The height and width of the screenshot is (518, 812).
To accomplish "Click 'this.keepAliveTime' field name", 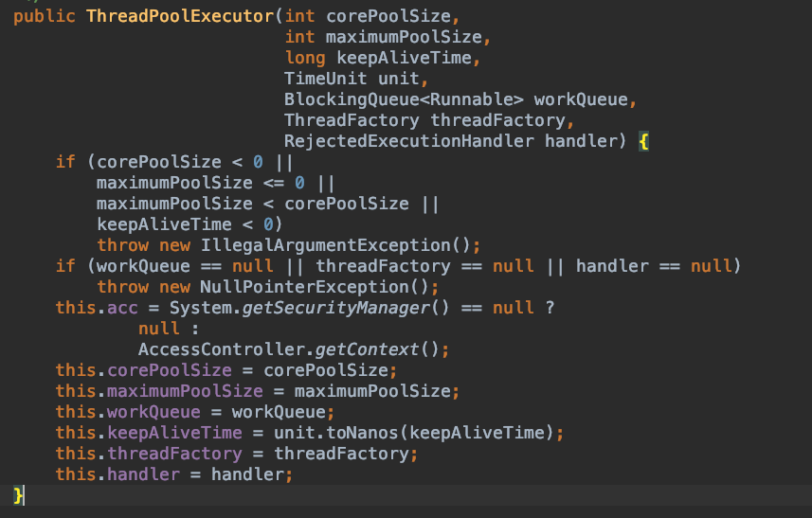I will (x=149, y=433).
